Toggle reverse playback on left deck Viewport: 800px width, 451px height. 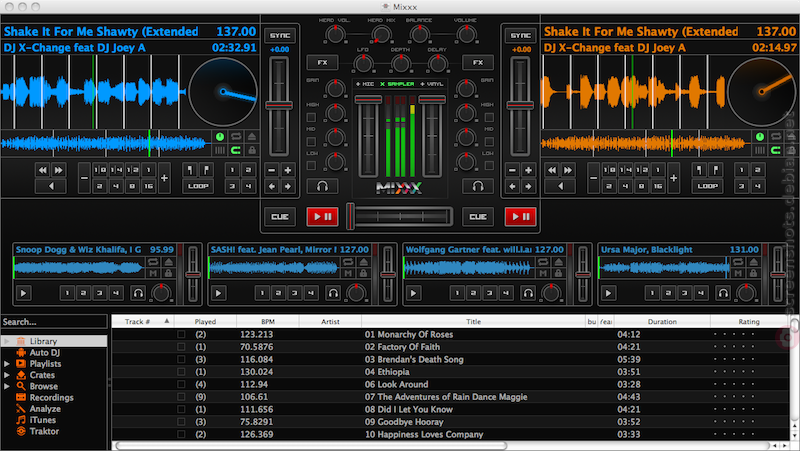click(x=51, y=186)
